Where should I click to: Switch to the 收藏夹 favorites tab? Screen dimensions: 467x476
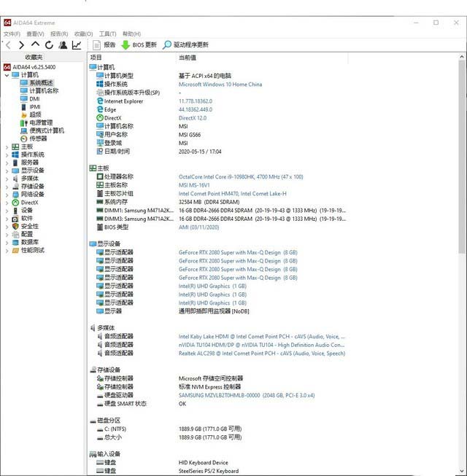click(x=34, y=57)
